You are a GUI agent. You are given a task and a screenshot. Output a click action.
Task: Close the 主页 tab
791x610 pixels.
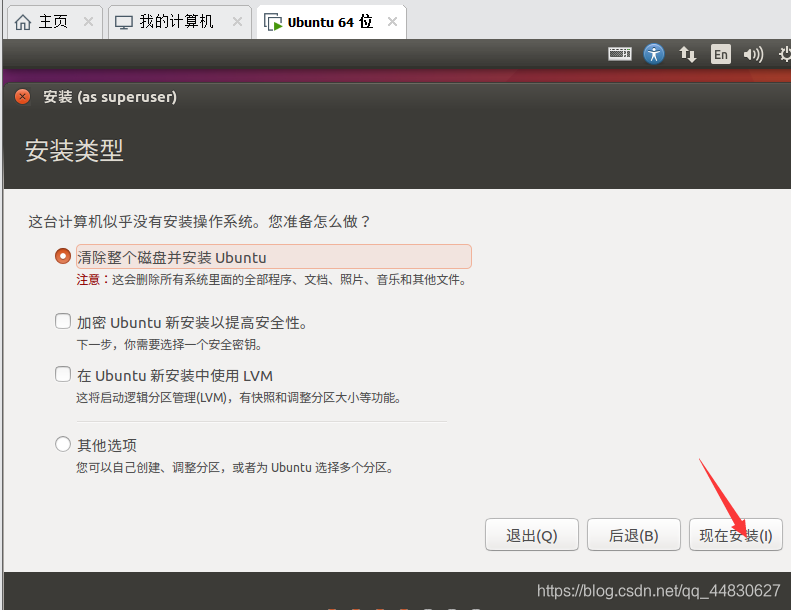pos(88,22)
